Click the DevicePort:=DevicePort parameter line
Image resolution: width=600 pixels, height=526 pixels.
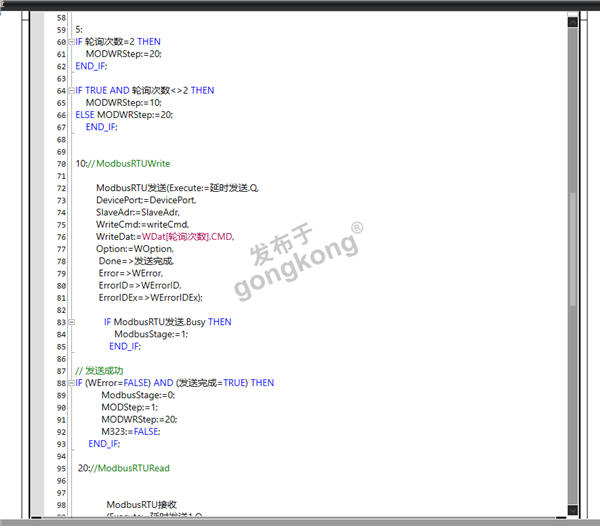pos(146,200)
